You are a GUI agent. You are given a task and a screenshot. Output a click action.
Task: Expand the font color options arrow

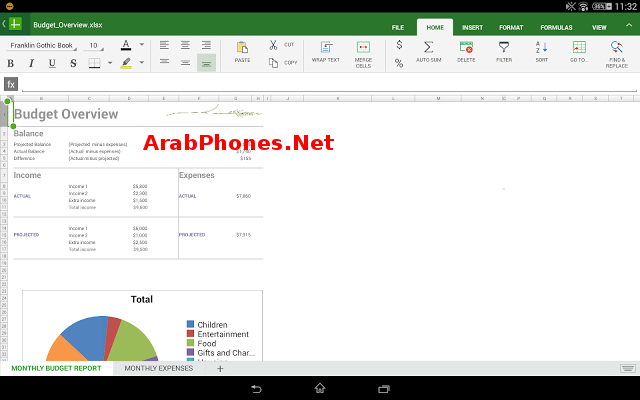click(x=142, y=44)
